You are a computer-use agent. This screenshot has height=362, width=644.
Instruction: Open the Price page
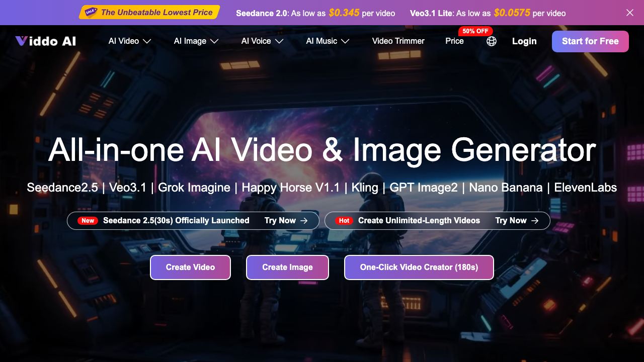pyautogui.click(x=454, y=41)
